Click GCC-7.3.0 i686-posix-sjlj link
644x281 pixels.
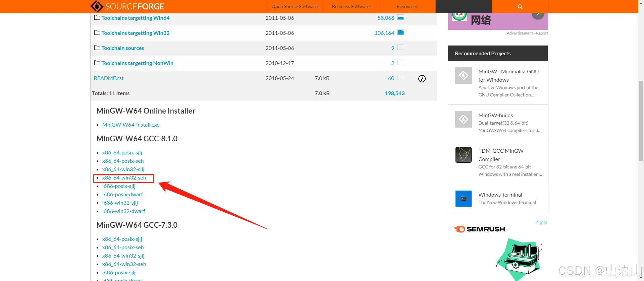click(119, 272)
